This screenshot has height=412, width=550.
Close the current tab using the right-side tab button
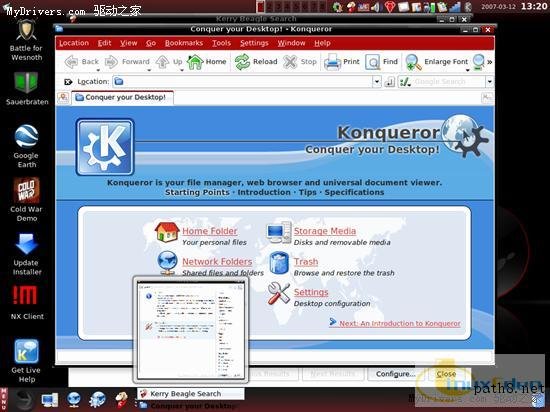pos(487,98)
